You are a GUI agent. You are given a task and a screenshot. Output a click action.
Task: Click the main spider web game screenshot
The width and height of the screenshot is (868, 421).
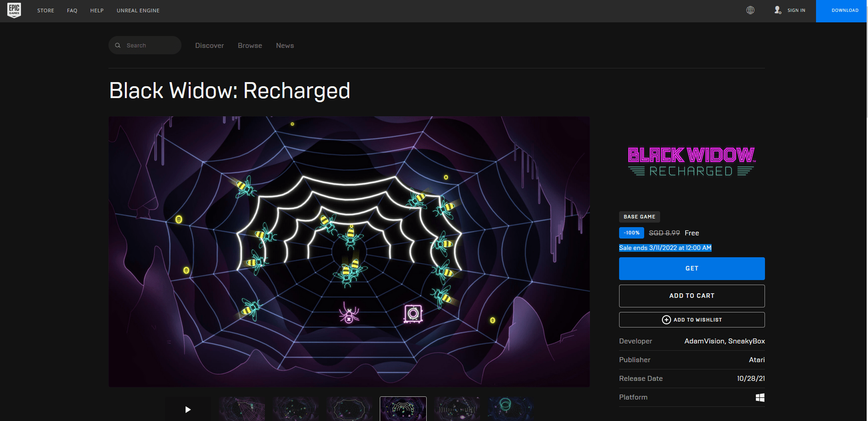349,252
